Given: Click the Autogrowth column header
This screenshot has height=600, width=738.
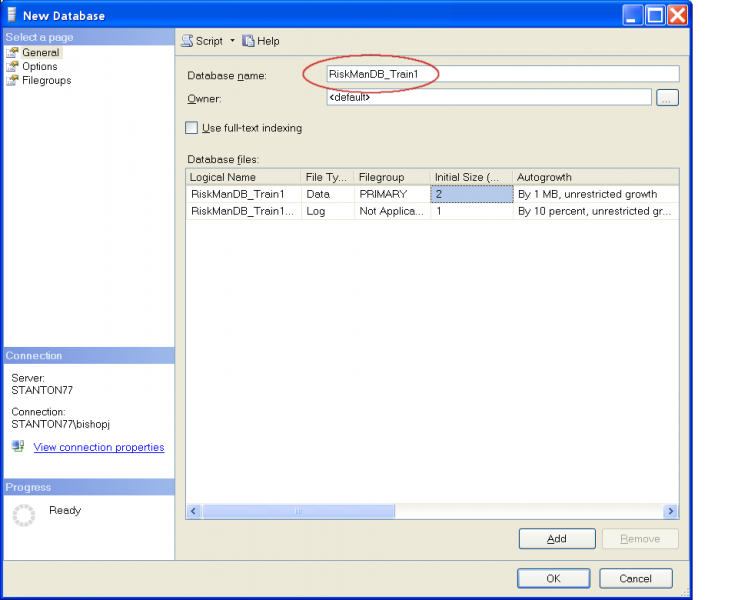Looking at the screenshot, I should pos(595,177).
